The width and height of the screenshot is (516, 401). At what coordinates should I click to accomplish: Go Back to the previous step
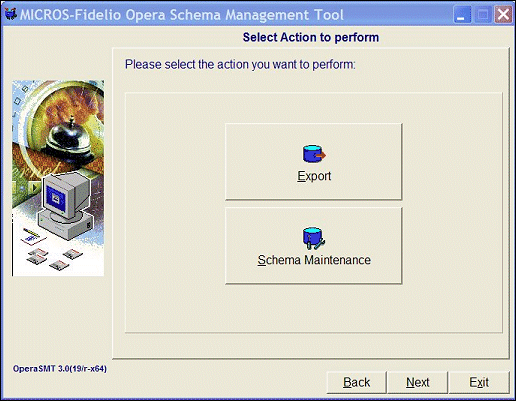pyautogui.click(x=356, y=382)
